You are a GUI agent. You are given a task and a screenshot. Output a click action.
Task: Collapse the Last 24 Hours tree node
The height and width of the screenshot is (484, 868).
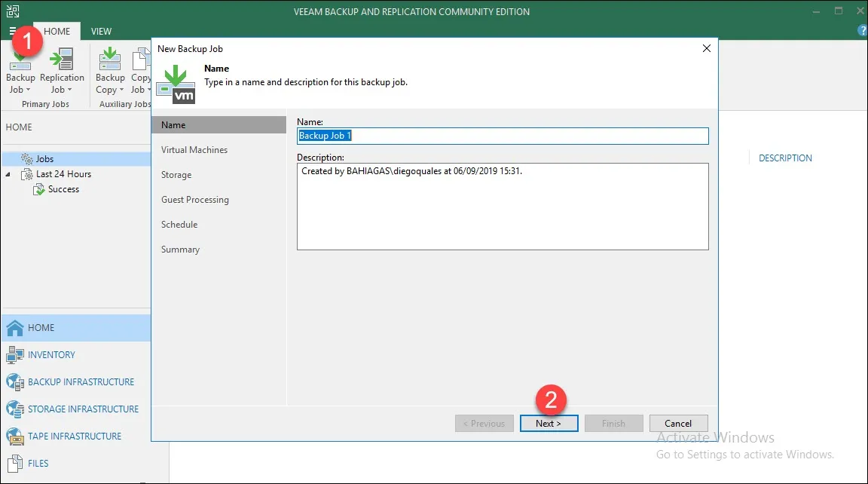(8, 174)
